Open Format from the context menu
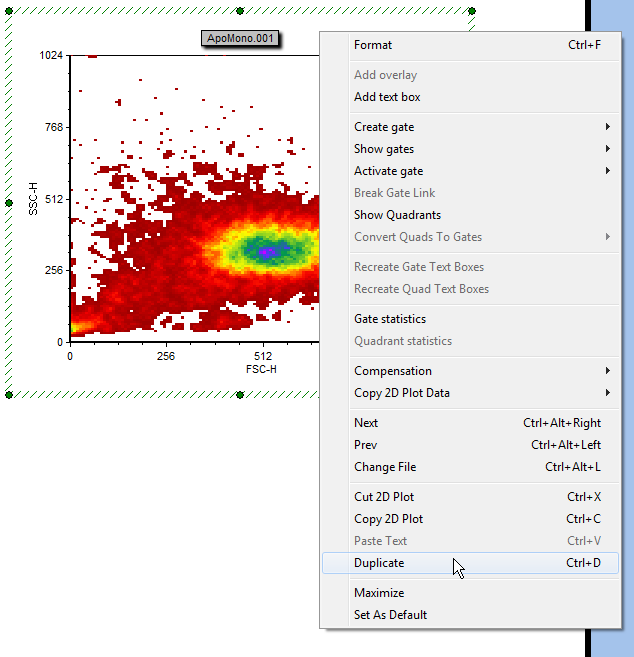 470,45
